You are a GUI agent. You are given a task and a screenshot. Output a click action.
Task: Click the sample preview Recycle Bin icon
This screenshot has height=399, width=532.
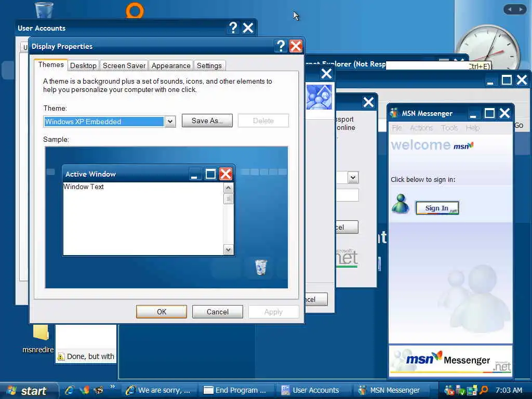[x=261, y=267]
